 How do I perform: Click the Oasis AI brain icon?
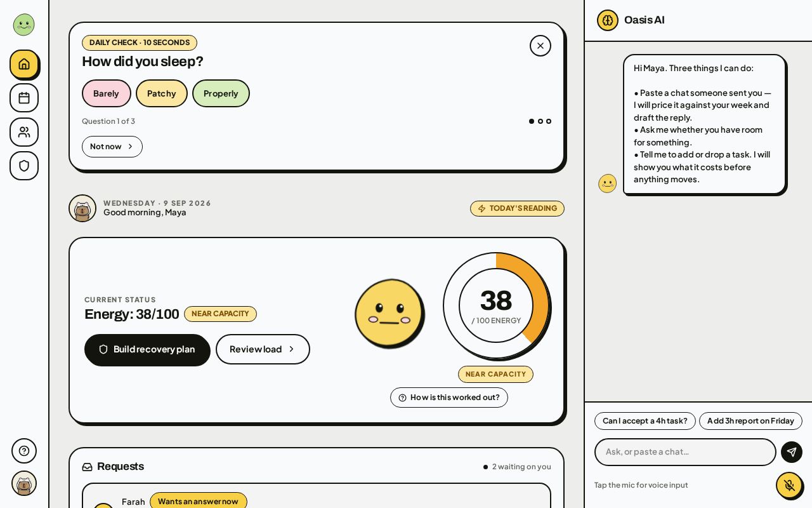pyautogui.click(x=608, y=20)
